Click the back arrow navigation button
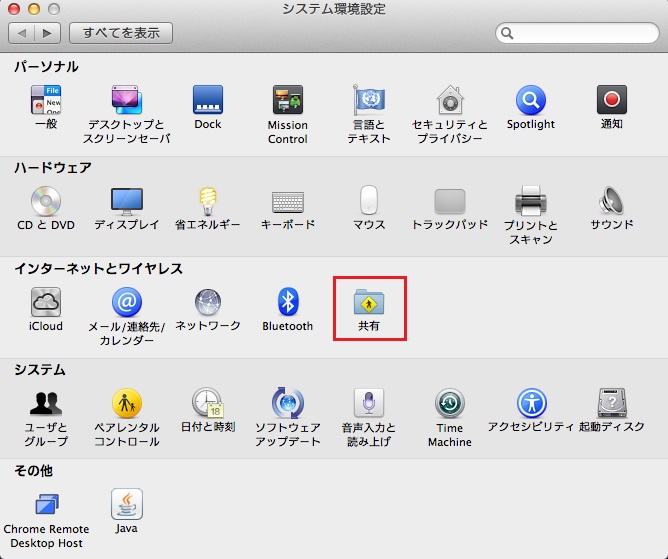Image resolution: width=668 pixels, height=559 pixels. (x=22, y=33)
